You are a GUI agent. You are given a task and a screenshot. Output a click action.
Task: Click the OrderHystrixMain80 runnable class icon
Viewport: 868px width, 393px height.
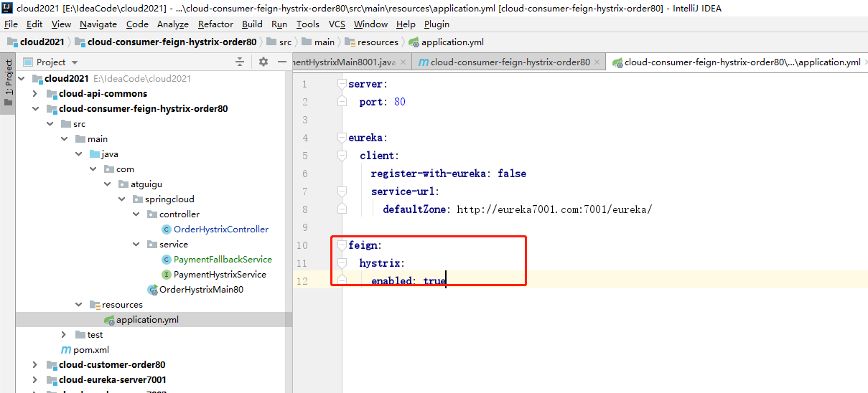(x=152, y=290)
